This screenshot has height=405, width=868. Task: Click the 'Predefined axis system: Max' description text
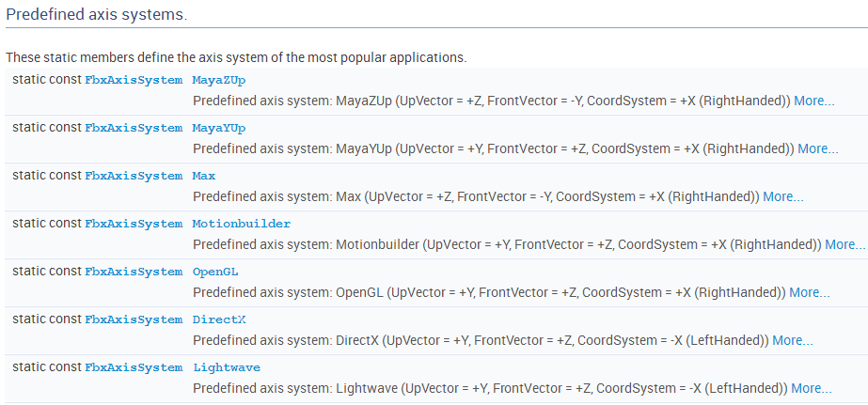click(476, 197)
